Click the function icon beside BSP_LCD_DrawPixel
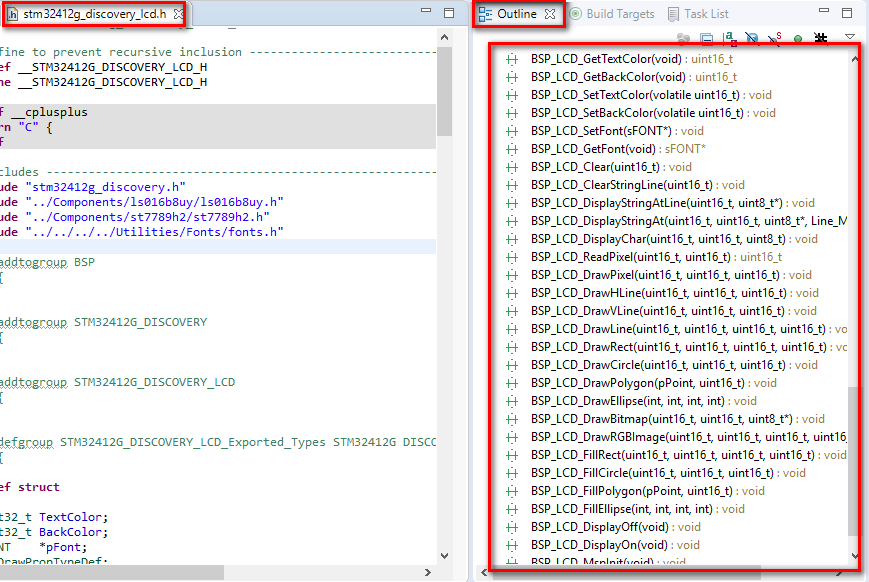This screenshot has width=869, height=582. point(512,275)
